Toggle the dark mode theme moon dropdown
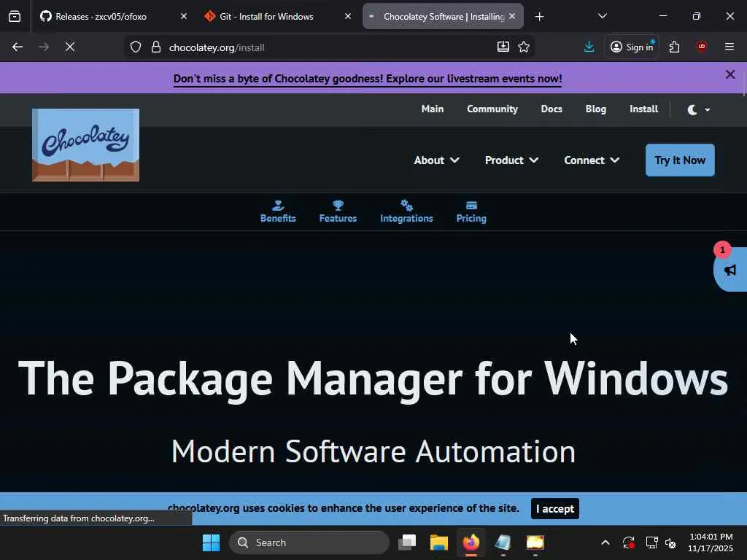Image resolution: width=747 pixels, height=560 pixels. [x=699, y=110]
